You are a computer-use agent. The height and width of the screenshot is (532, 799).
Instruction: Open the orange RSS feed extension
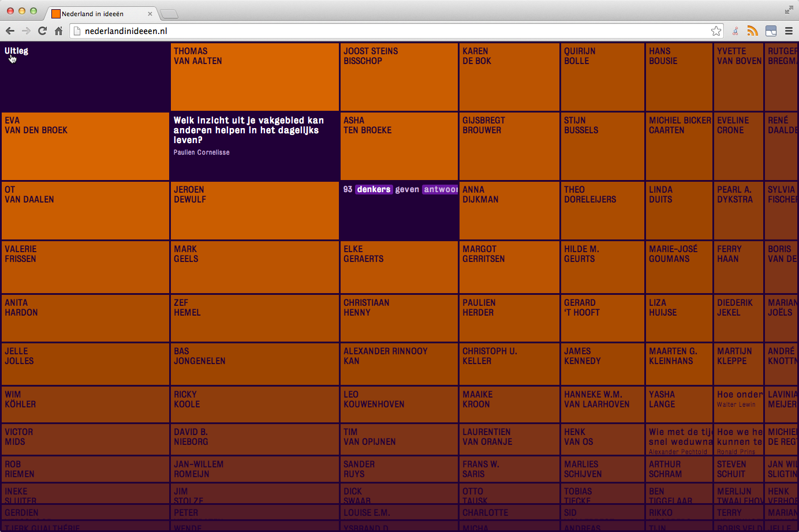click(x=752, y=31)
